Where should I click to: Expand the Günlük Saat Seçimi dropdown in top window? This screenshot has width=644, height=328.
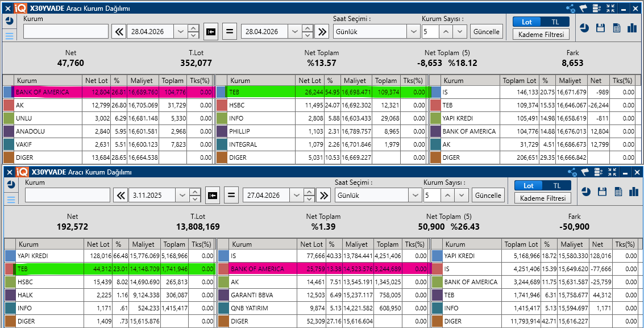coord(413,32)
